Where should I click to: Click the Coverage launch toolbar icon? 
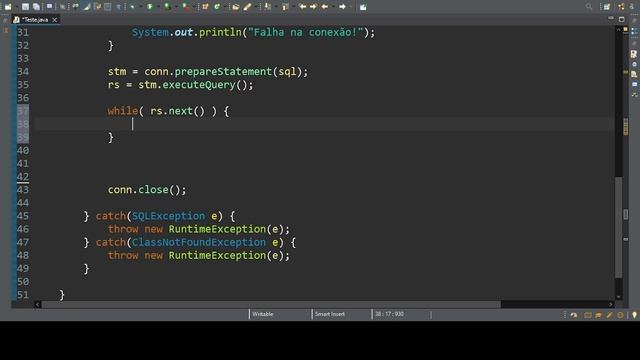click(167, 7)
